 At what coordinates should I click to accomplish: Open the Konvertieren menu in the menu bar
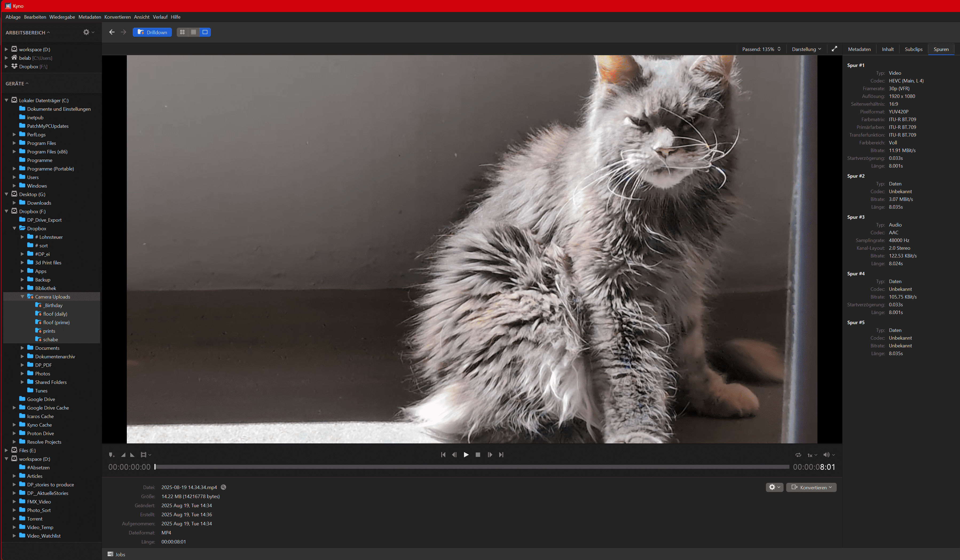coord(117,17)
